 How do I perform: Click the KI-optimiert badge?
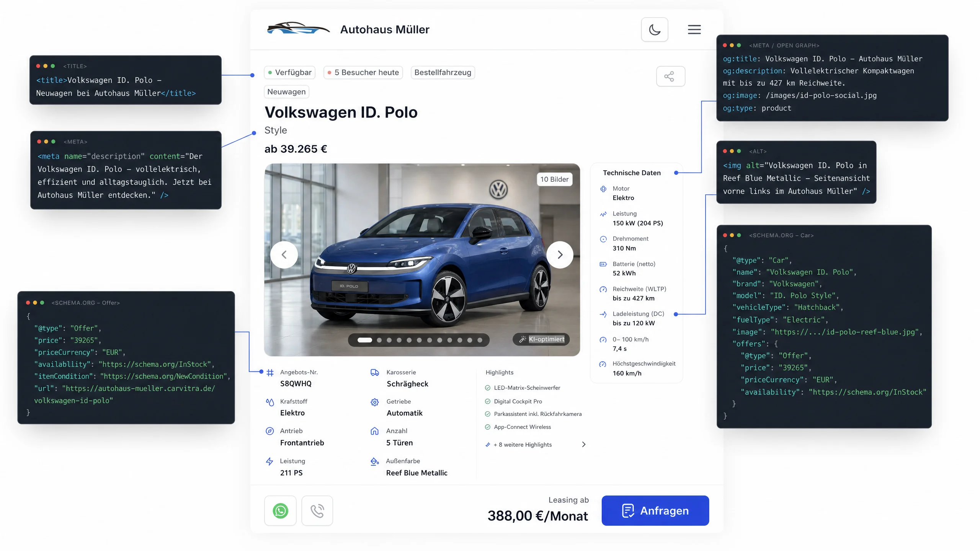point(541,339)
